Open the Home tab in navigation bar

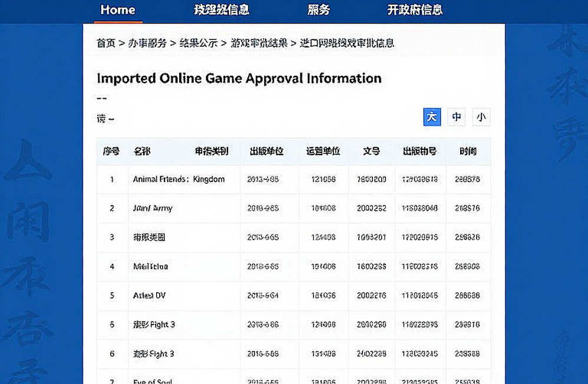coord(118,10)
